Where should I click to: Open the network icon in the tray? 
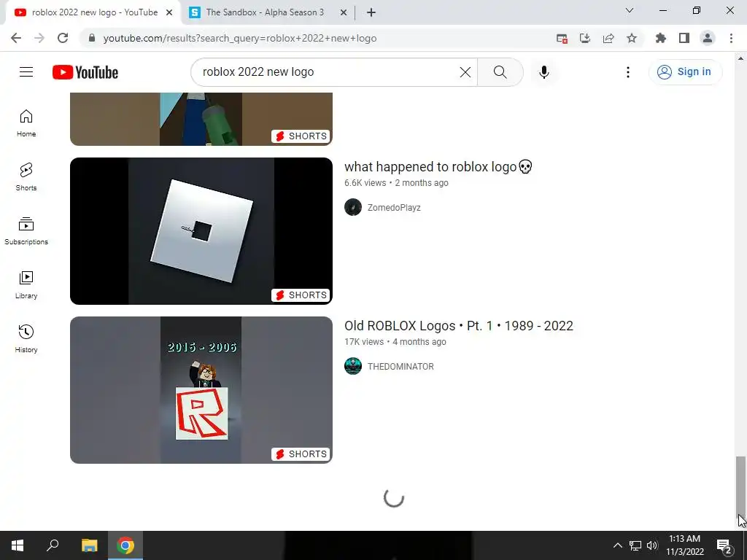(x=635, y=545)
